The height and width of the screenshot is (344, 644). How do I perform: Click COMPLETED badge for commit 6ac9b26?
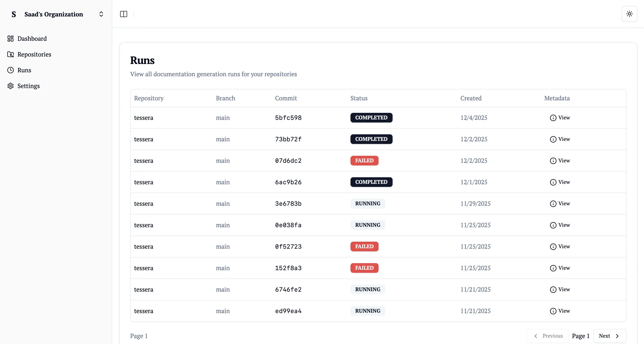371,182
